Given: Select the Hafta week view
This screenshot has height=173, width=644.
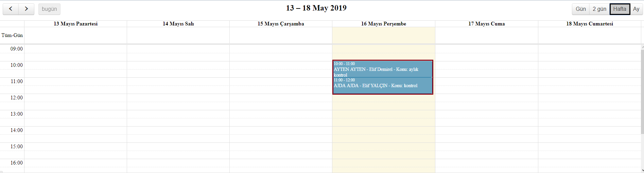Looking at the screenshot, I should point(620,9).
